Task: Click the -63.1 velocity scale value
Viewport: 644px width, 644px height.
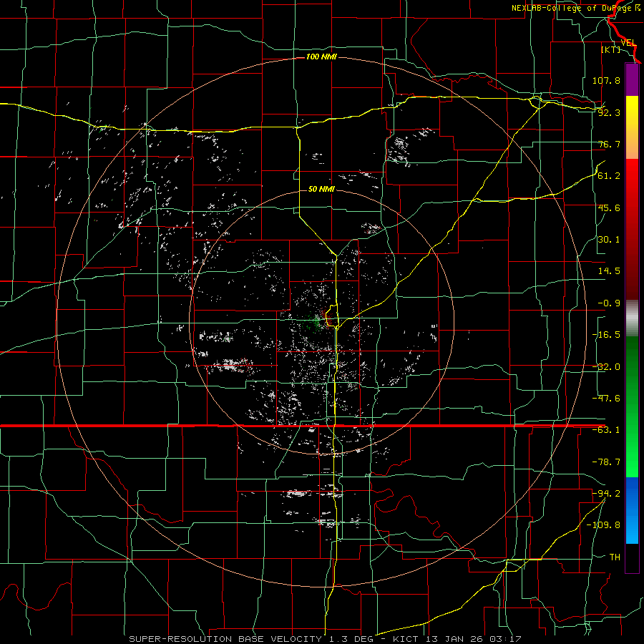Action: pyautogui.click(x=606, y=430)
